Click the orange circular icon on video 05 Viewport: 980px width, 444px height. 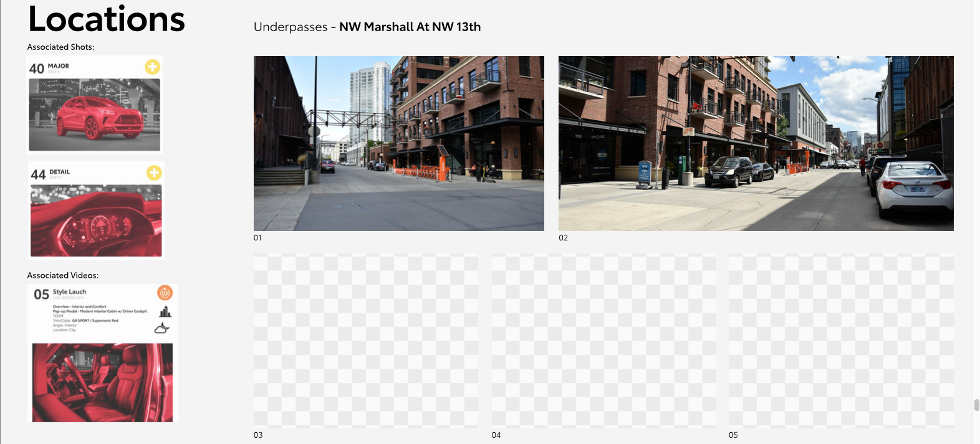click(165, 293)
